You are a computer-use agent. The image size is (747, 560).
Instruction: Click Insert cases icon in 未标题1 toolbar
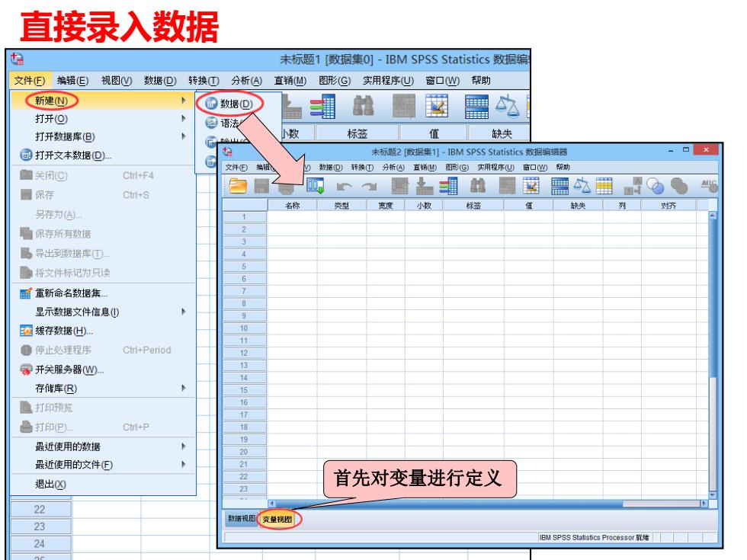(x=403, y=106)
